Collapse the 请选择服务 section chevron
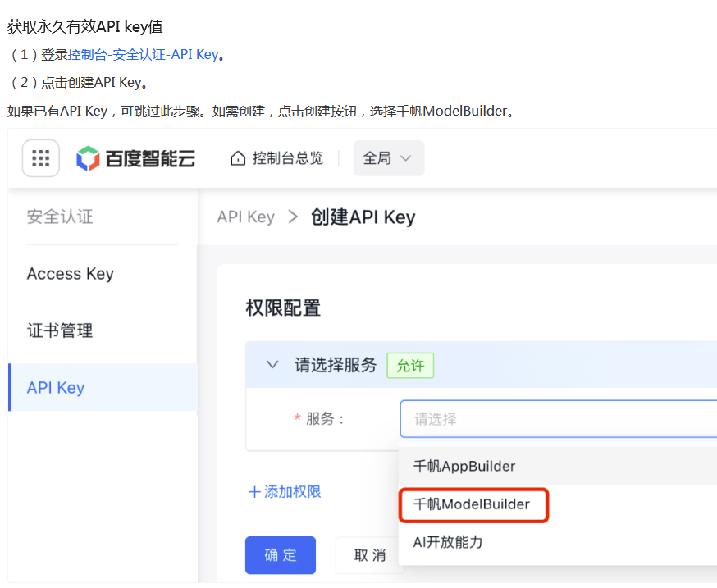Image resolution: width=717 pixels, height=588 pixels. (272, 365)
